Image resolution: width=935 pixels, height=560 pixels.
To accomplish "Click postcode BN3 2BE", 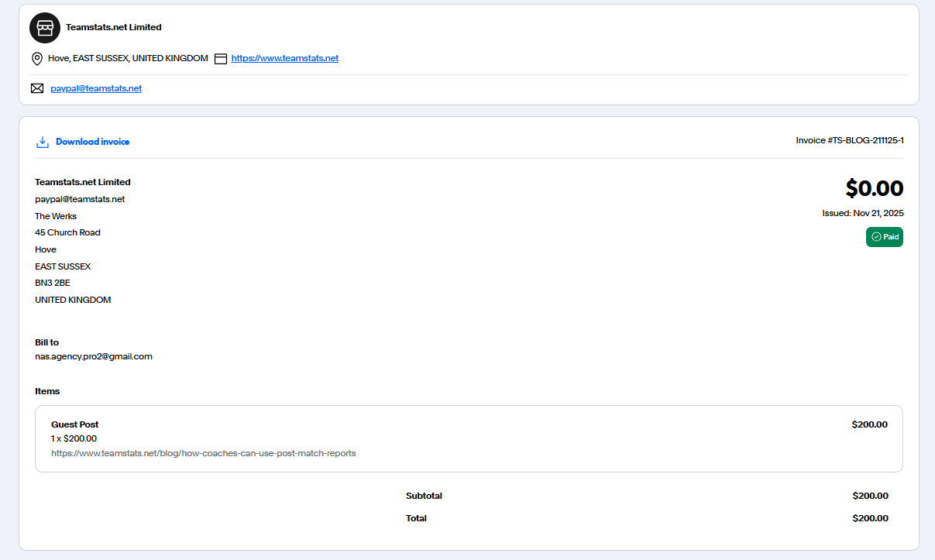I will pos(53,283).
